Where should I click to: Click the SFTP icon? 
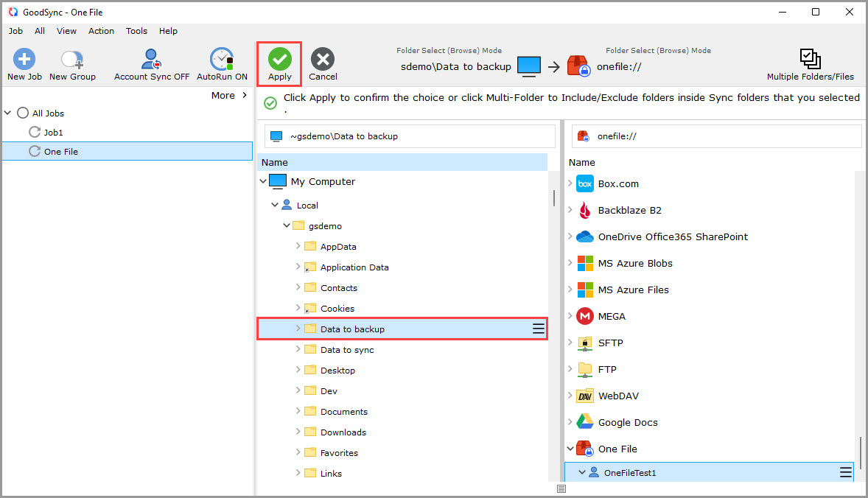point(585,343)
